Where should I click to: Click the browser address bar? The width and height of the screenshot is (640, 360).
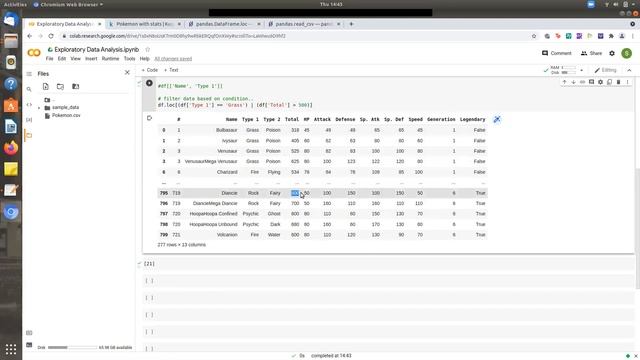[x=294, y=36]
